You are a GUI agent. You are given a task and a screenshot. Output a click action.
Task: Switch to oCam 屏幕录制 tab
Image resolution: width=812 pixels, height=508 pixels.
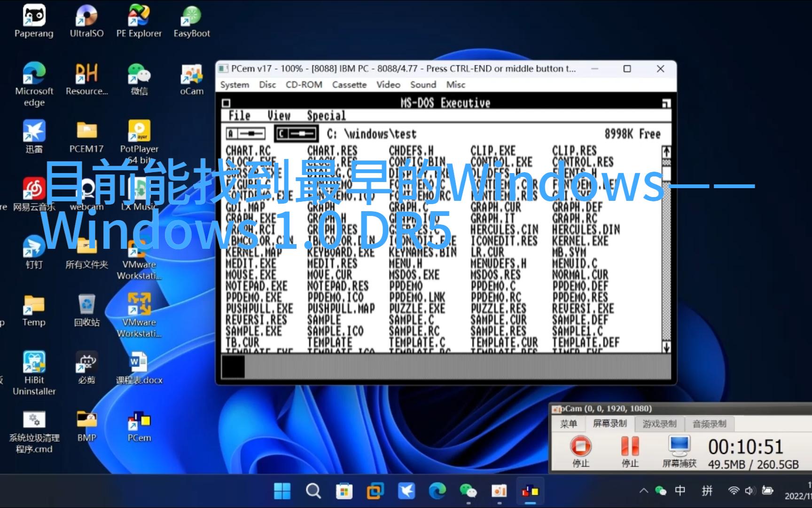click(610, 424)
